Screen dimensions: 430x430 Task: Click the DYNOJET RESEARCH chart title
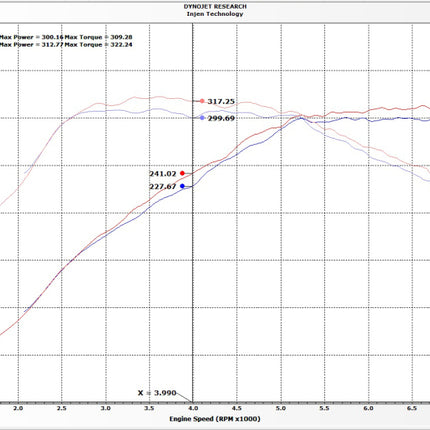(215, 7)
